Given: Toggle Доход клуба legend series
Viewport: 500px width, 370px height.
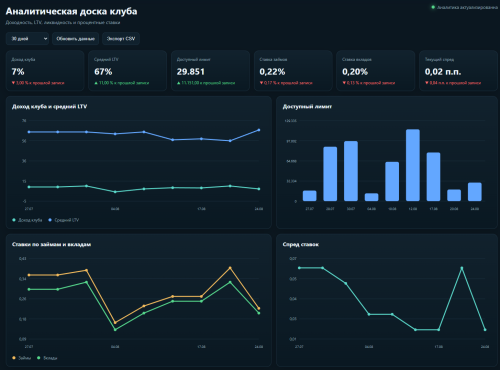Looking at the screenshot, I should (x=27, y=220).
